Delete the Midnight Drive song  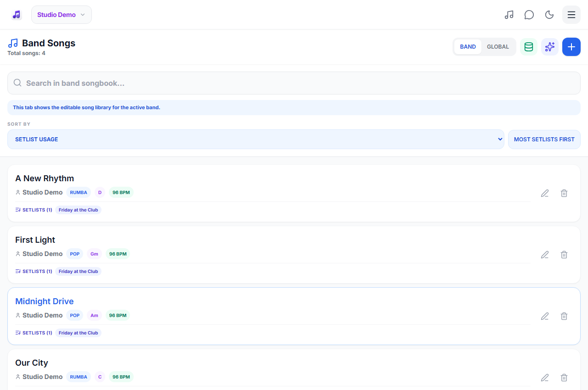tap(564, 316)
